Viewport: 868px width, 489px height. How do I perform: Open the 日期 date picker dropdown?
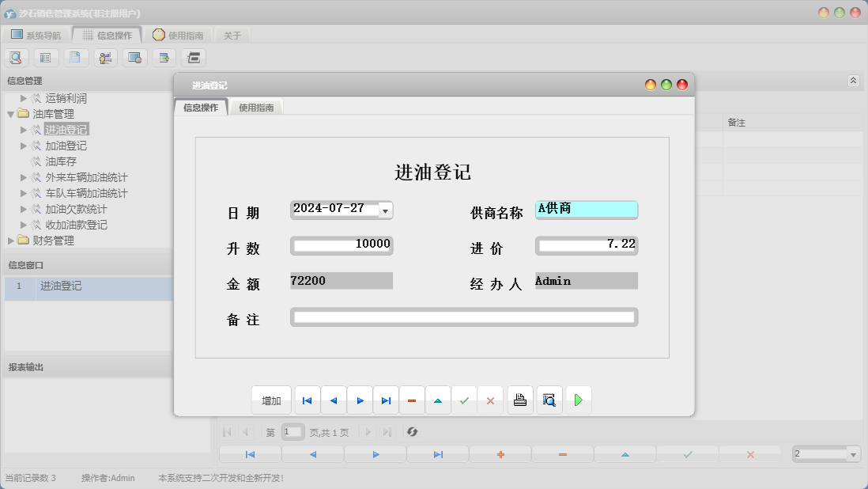[x=385, y=210]
